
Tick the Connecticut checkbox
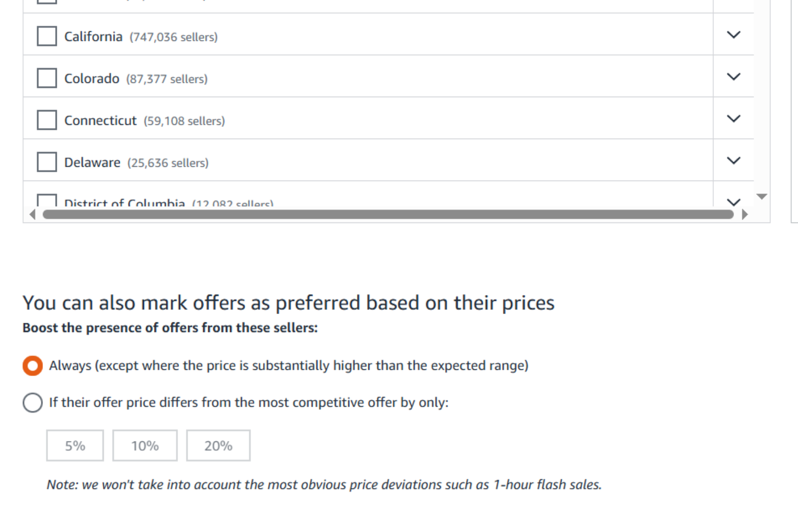click(47, 120)
